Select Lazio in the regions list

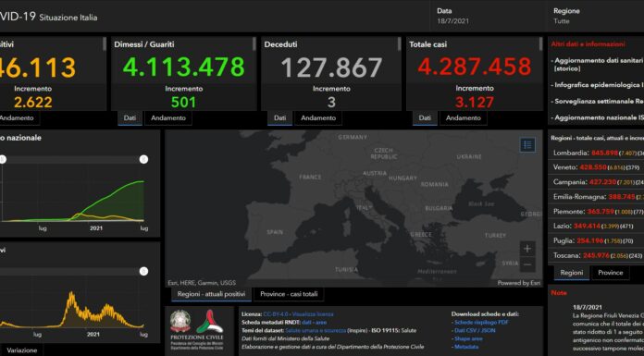(x=598, y=226)
